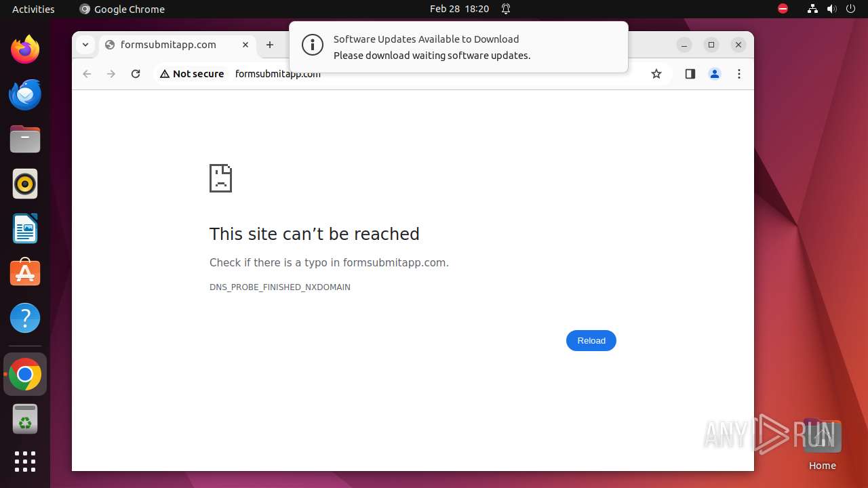
Task: Click the Not secure site info chip
Action: [x=192, y=74]
